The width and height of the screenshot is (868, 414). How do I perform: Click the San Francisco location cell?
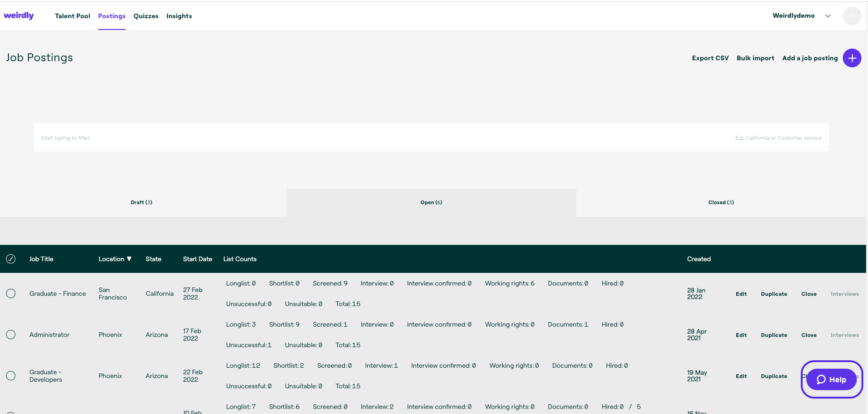click(113, 293)
